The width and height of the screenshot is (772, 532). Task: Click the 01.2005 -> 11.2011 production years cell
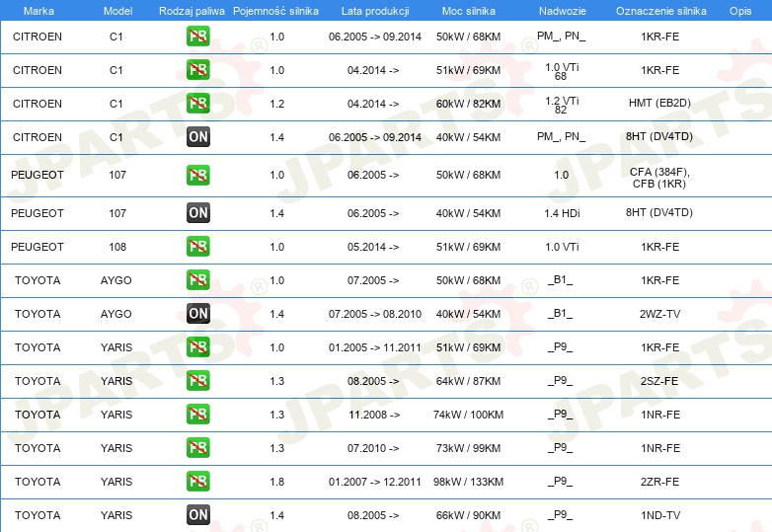375,347
